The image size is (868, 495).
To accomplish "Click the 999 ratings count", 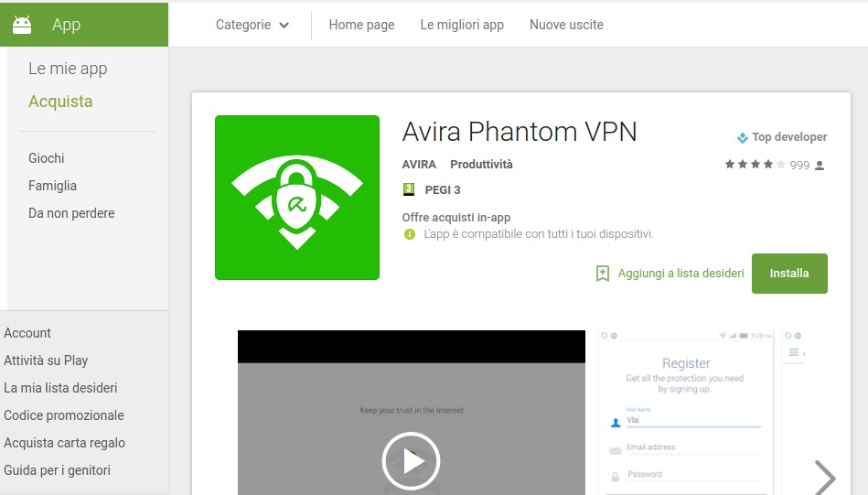I will (x=799, y=165).
